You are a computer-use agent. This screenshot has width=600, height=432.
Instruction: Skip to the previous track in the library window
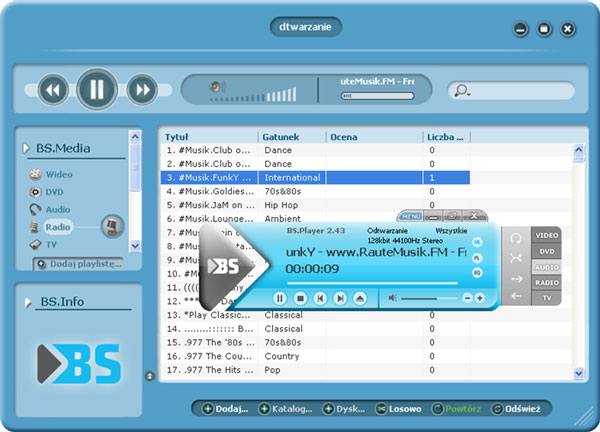pos(53,91)
